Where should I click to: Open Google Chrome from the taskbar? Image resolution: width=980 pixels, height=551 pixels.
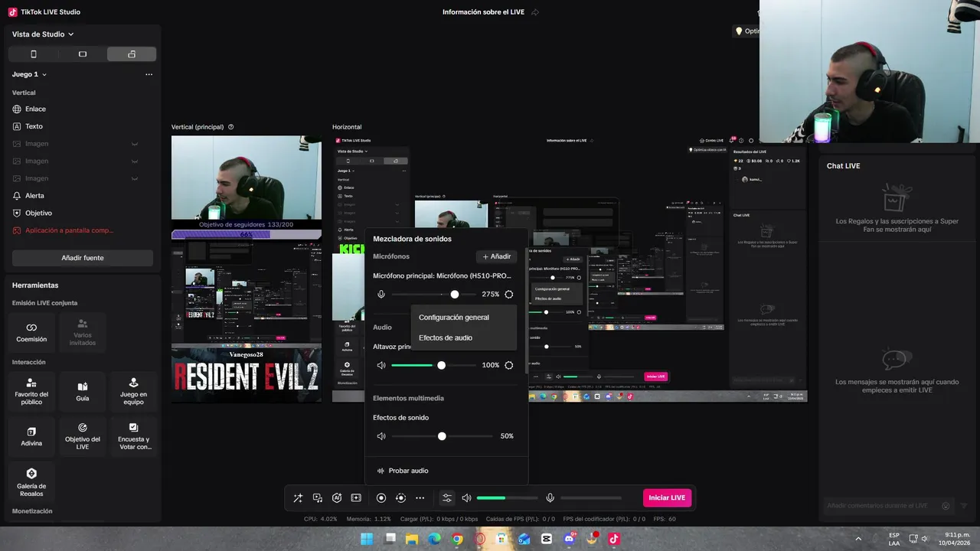coord(457,539)
